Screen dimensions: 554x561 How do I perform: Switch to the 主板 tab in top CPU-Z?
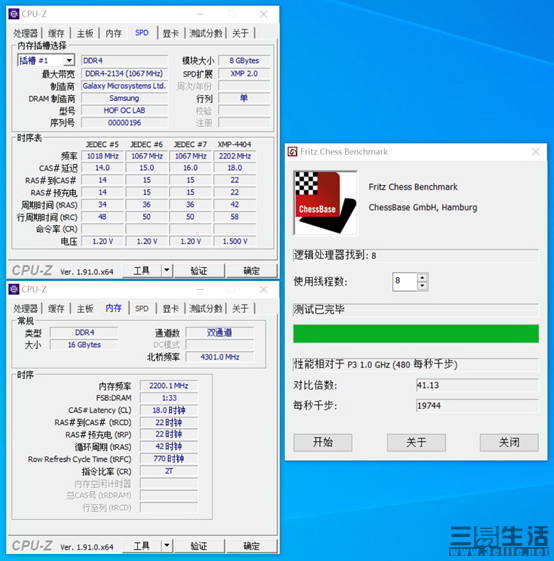(85, 34)
